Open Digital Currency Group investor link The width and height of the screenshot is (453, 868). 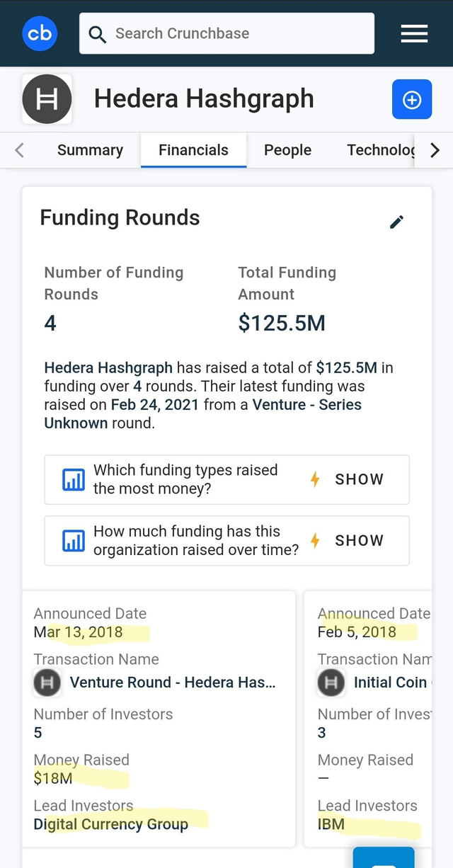(x=111, y=824)
